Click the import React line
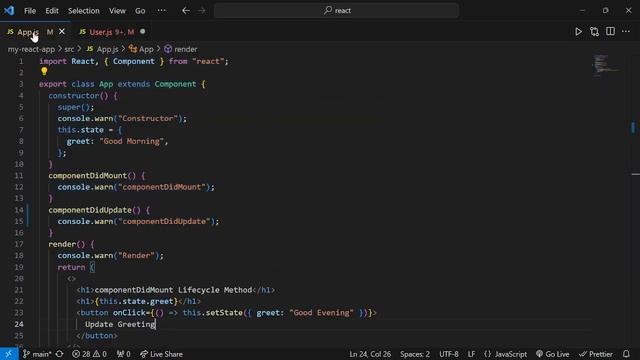640x360 pixels. pyautogui.click(x=134, y=61)
